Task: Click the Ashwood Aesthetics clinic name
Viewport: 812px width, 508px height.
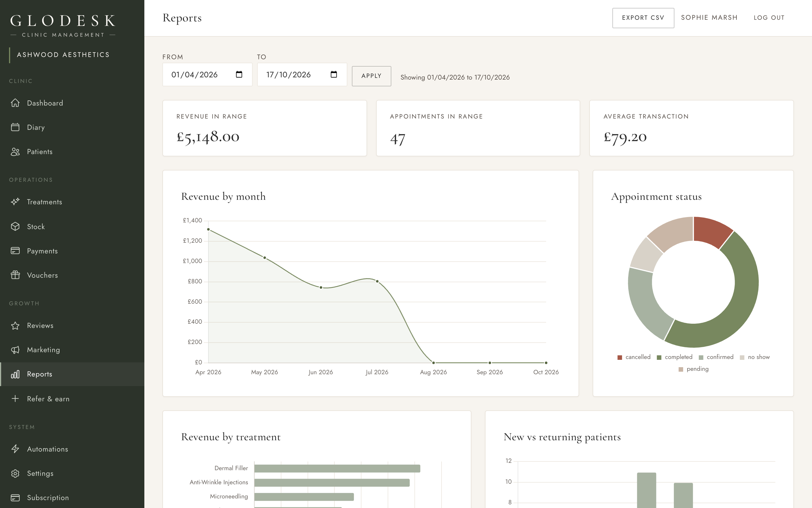Action: tap(63, 55)
